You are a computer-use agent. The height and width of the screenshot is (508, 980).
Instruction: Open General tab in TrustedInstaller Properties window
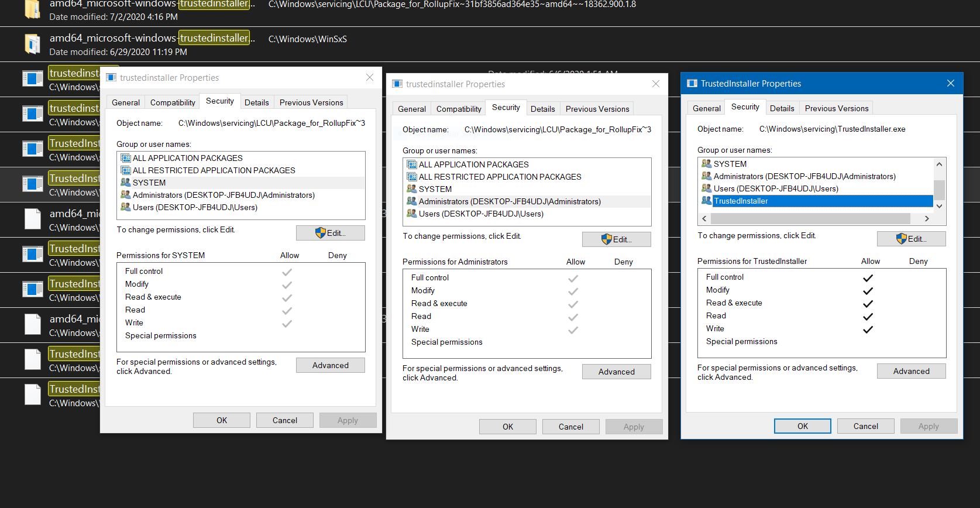(x=706, y=108)
